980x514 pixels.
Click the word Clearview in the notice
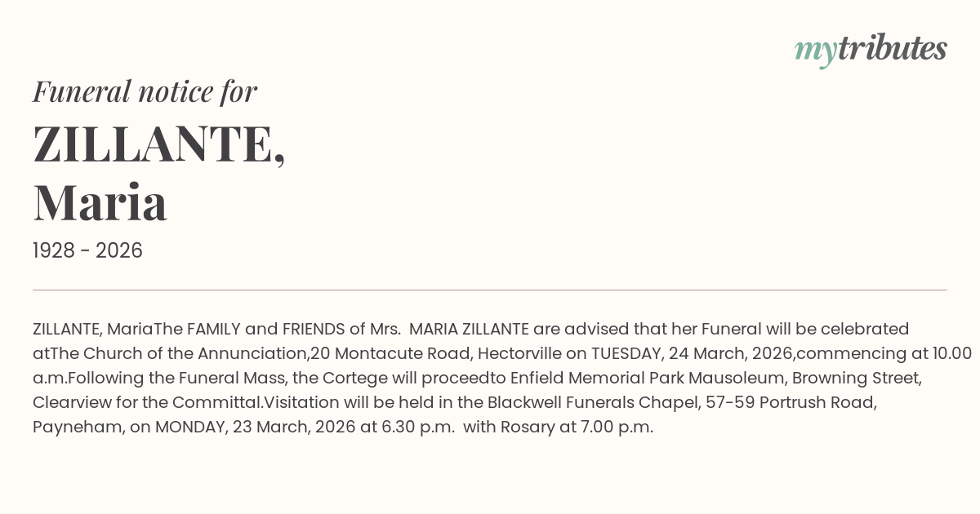click(x=69, y=402)
